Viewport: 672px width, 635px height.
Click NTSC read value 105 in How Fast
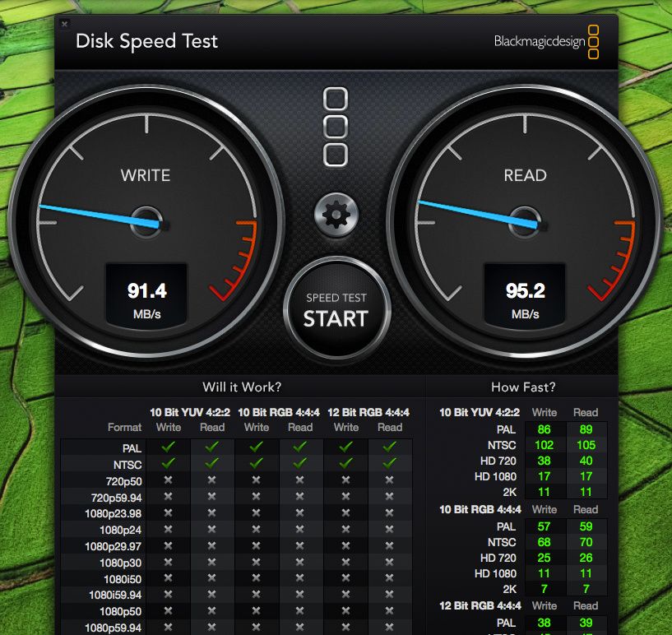click(586, 445)
